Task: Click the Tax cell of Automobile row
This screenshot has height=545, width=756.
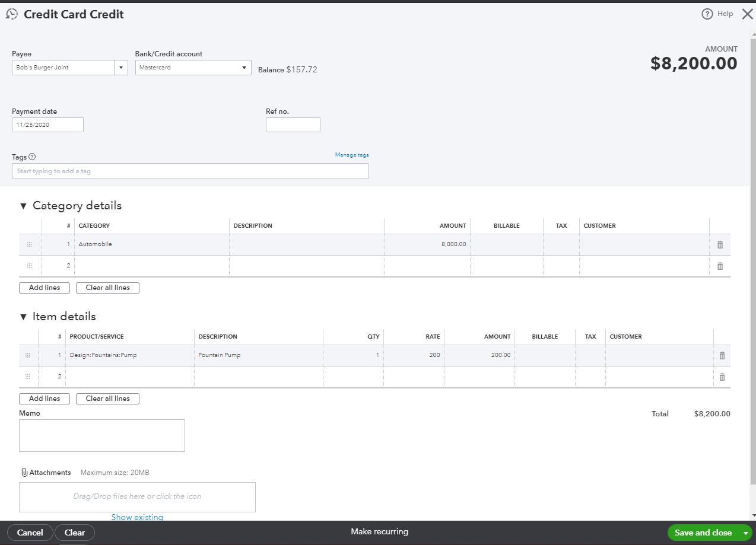Action: [561, 244]
